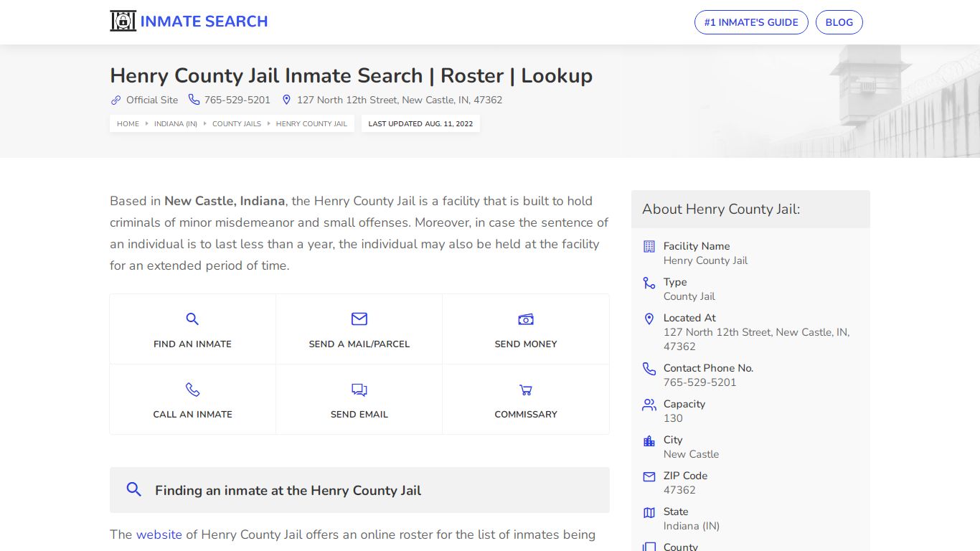
Task: Click the Capacity people icon
Action: pos(649,405)
